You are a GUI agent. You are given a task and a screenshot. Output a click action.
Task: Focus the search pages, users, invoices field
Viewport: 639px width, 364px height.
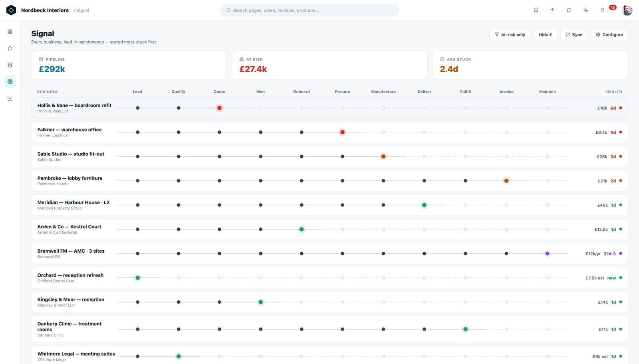point(310,10)
